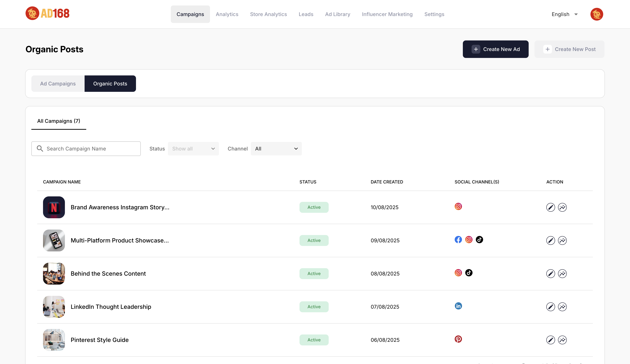
Task: Click Facebook icon in Multi-Platform Product Showcase row
Action: (458, 240)
